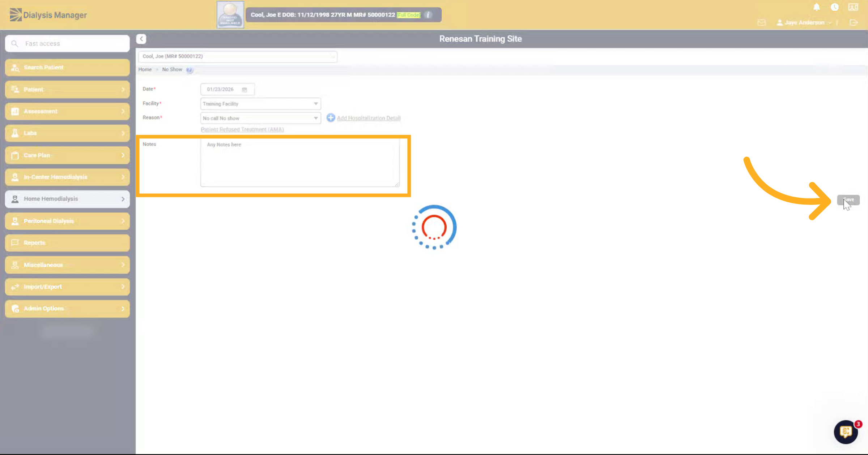Collapse the sidebar with the back chevron

141,39
